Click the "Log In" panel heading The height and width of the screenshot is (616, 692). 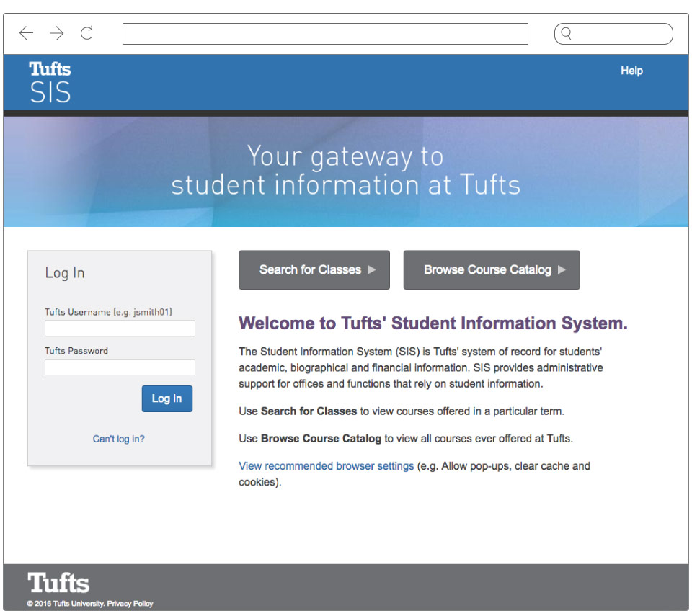tap(64, 273)
